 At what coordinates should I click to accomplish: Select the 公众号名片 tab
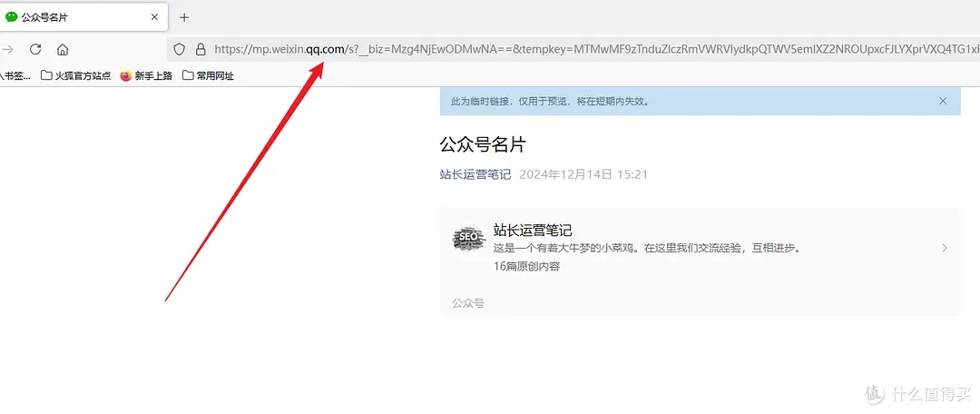(x=83, y=17)
